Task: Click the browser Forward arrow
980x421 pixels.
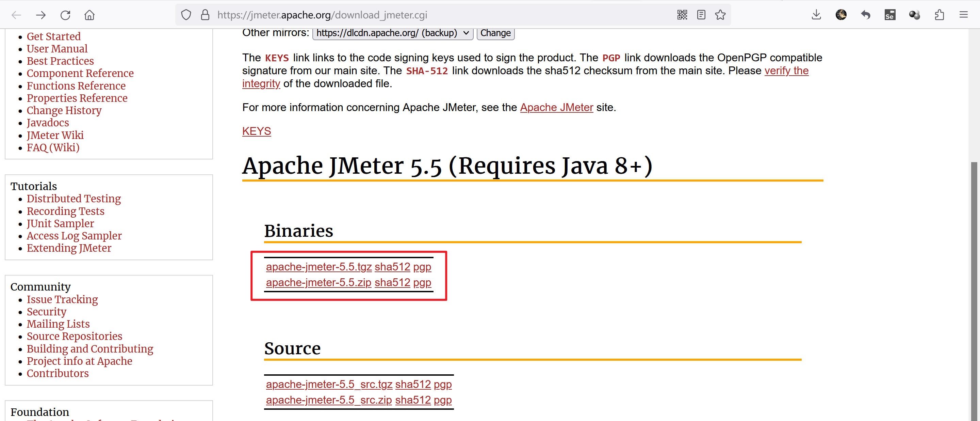Action: 41,15
